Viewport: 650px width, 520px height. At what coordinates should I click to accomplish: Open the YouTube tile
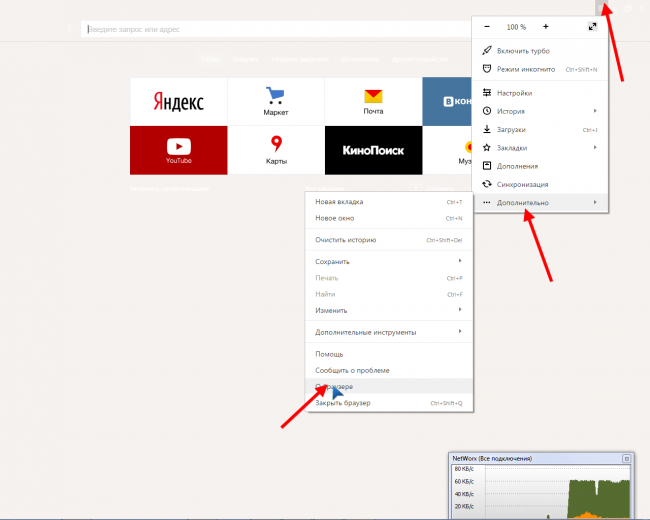178,151
